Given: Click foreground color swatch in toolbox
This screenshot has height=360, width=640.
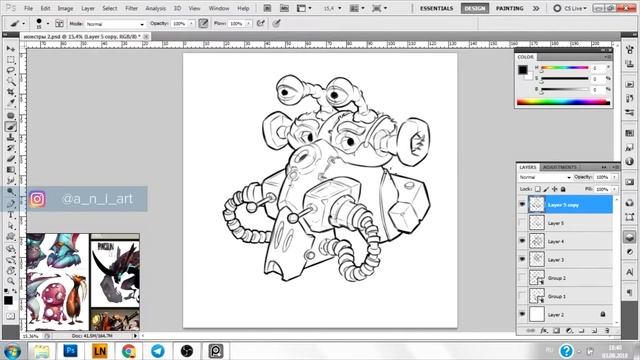Looking at the screenshot, I should [x=8, y=300].
